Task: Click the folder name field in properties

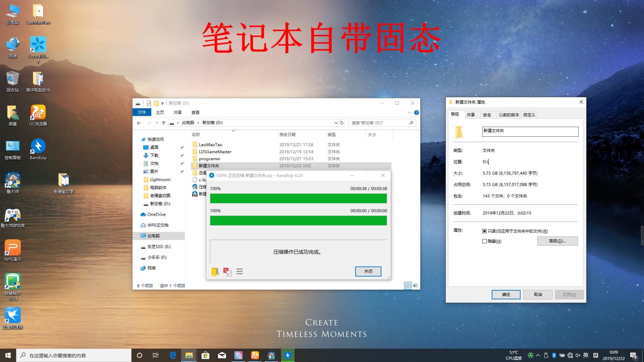Action: pos(530,131)
